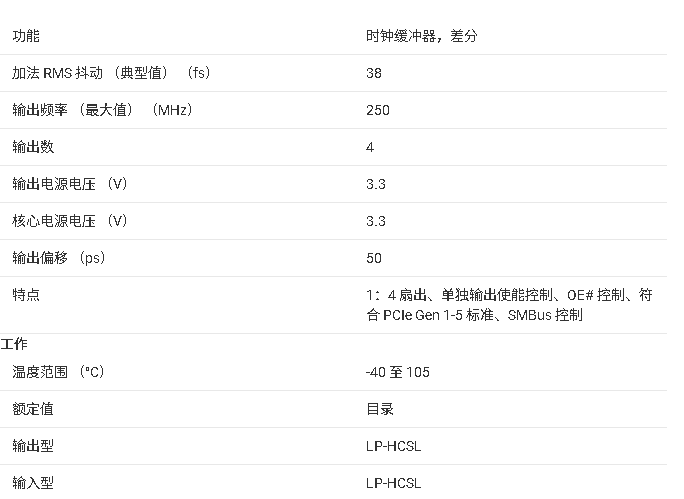Click the 核心电源电压 (V) label
Image resolution: width=684 pixels, height=499 pixels.
click(x=70, y=221)
